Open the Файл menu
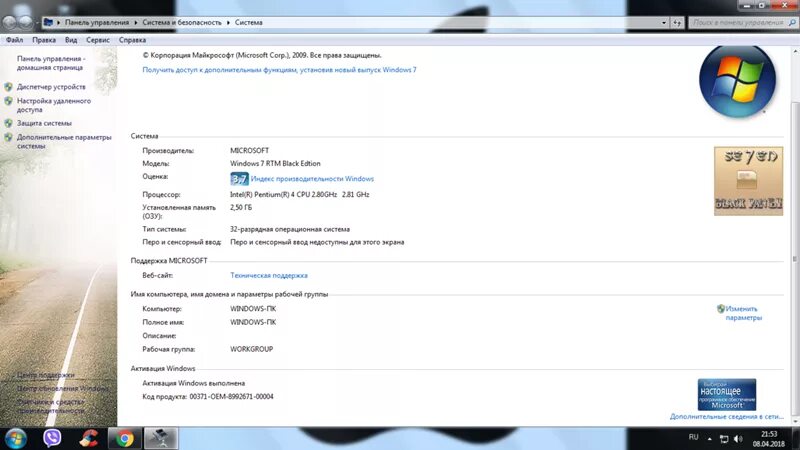Viewport: 800px width, 450px height. 14,40
